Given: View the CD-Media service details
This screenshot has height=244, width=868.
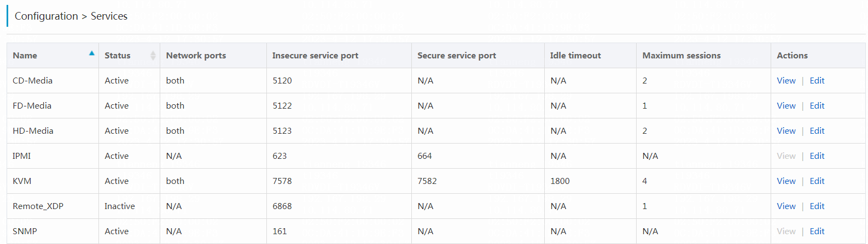Looking at the screenshot, I should click(x=786, y=80).
